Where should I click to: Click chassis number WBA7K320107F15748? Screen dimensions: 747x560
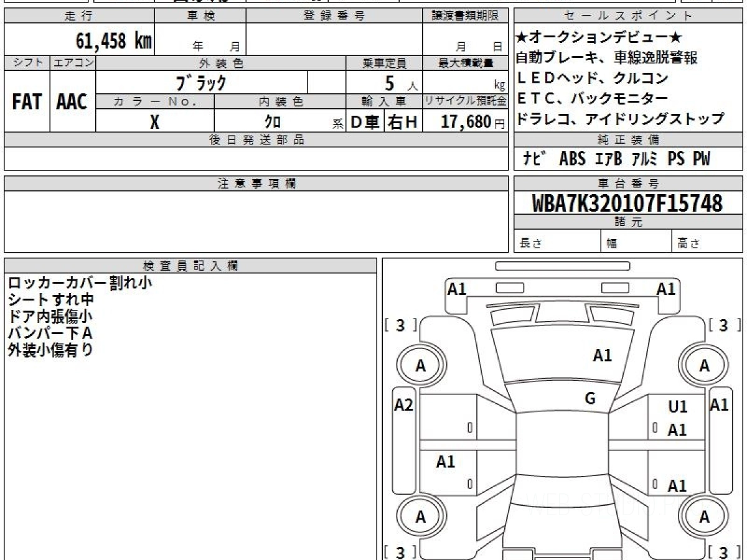point(627,203)
